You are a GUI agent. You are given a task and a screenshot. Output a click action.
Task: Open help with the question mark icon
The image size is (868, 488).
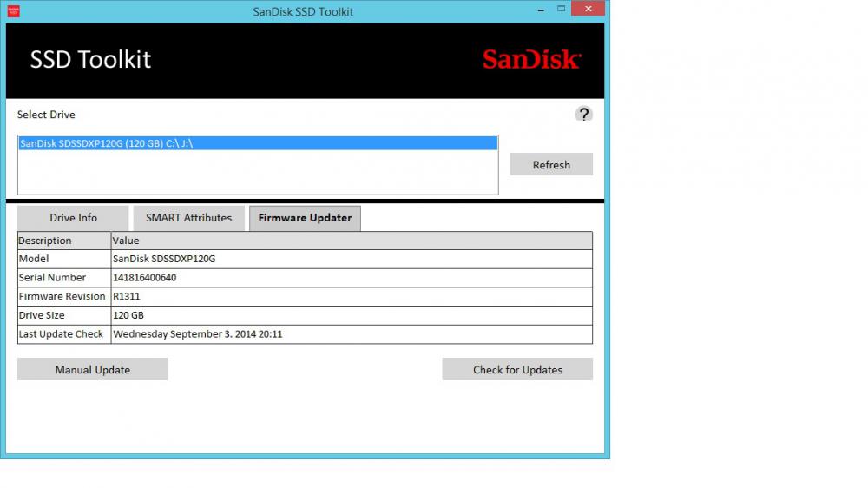point(584,114)
